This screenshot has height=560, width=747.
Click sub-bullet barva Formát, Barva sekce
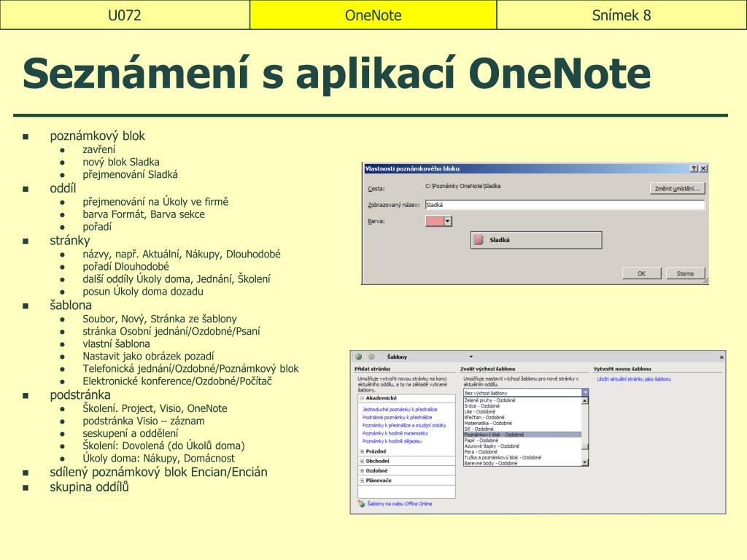(x=144, y=214)
